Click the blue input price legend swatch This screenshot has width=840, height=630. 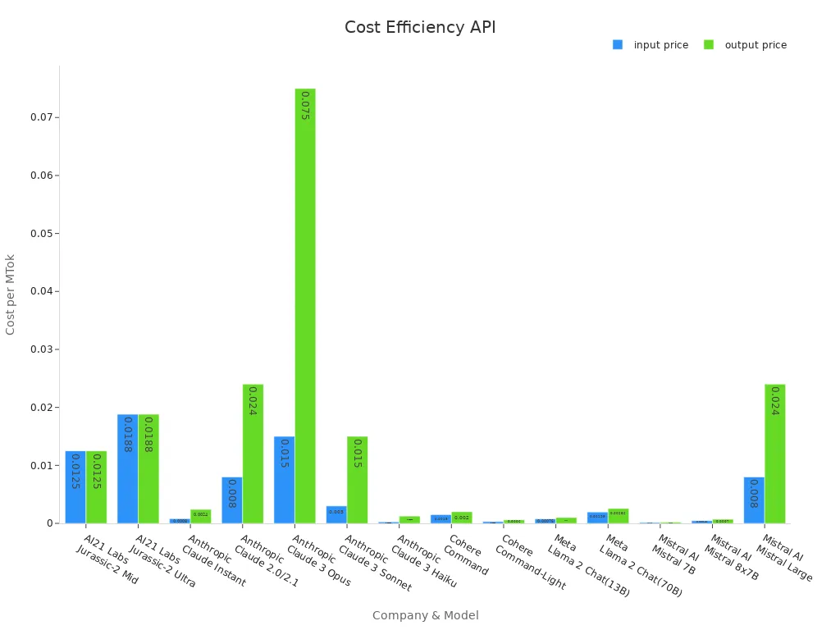tap(618, 45)
